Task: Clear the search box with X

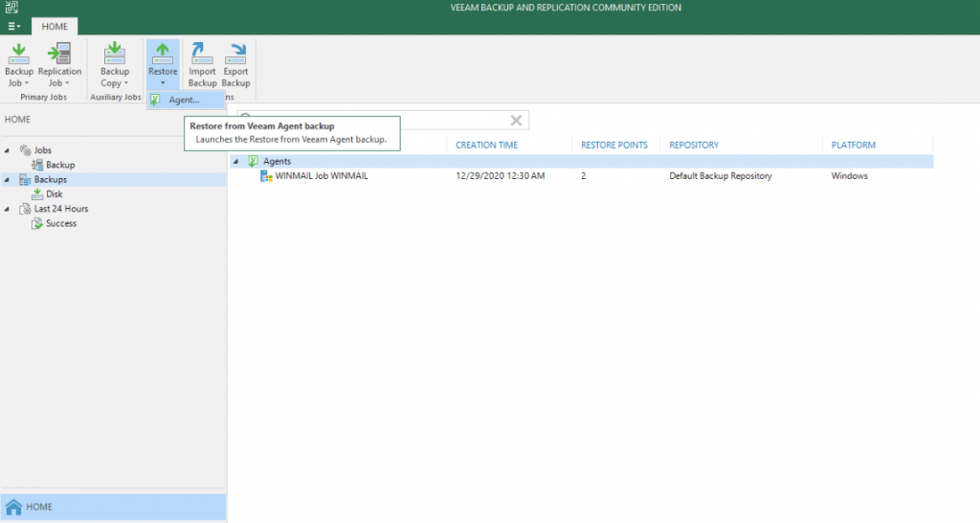Action: point(516,120)
